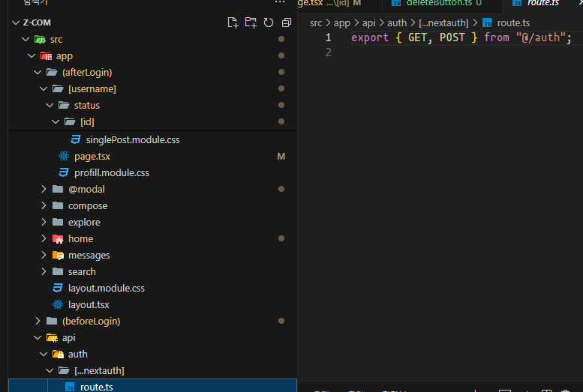Expand the search folder chevron
This screenshot has height=392, width=583.
[x=44, y=271]
